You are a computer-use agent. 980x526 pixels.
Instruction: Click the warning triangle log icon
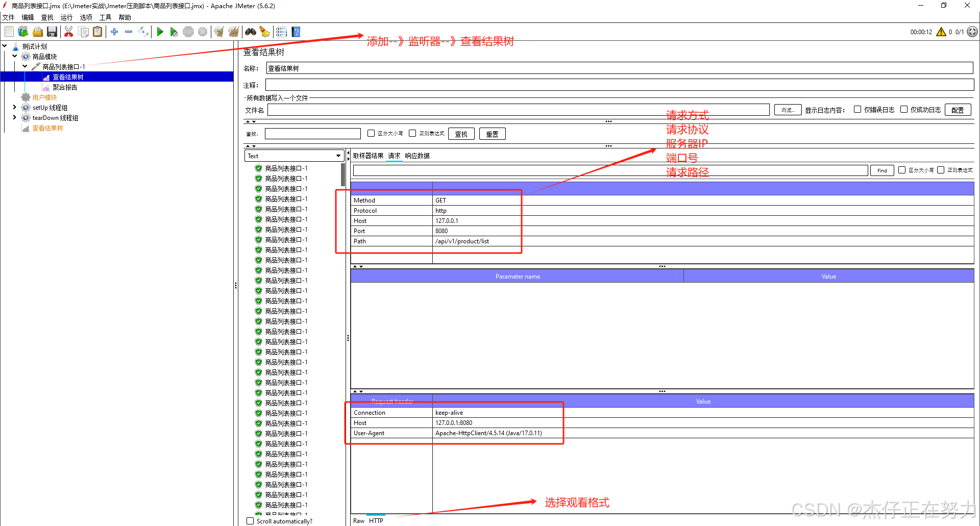point(941,32)
